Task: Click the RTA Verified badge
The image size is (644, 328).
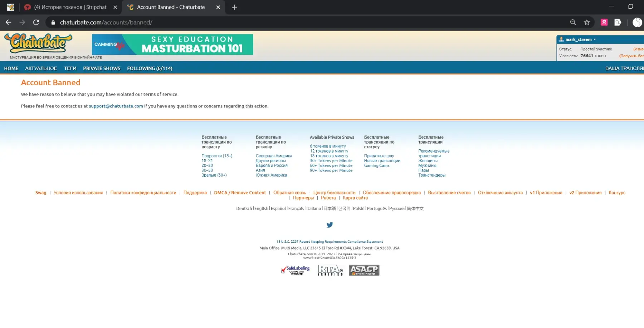Action: [330, 270]
